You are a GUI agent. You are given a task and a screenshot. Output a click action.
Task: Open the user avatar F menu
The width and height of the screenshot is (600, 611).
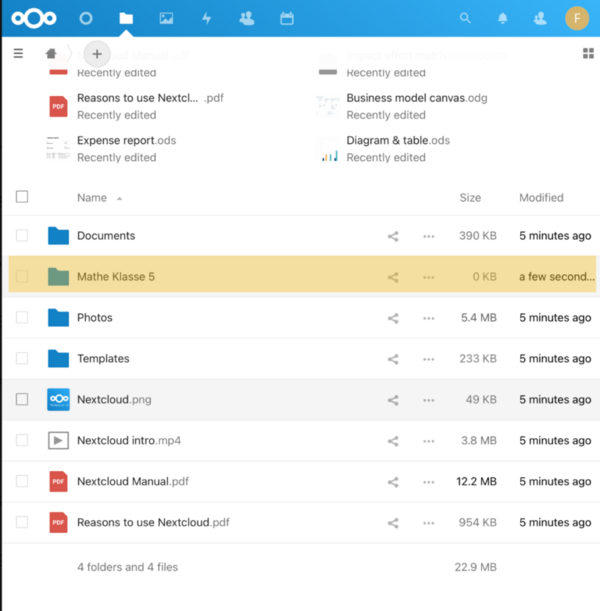(x=577, y=18)
